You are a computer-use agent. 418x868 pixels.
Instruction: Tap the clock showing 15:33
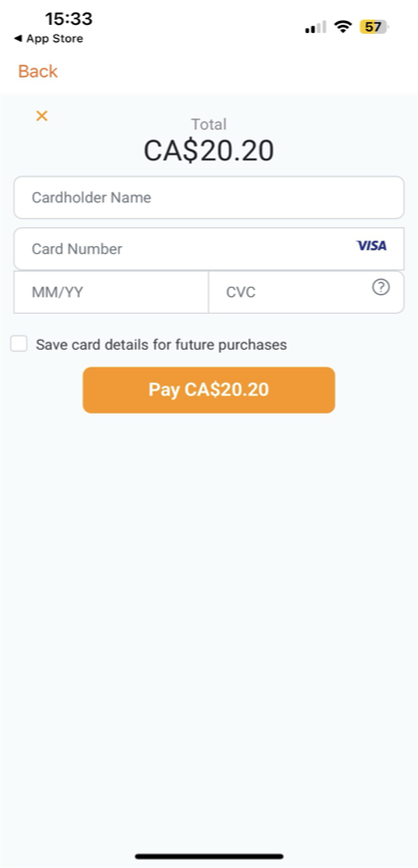[x=69, y=19]
